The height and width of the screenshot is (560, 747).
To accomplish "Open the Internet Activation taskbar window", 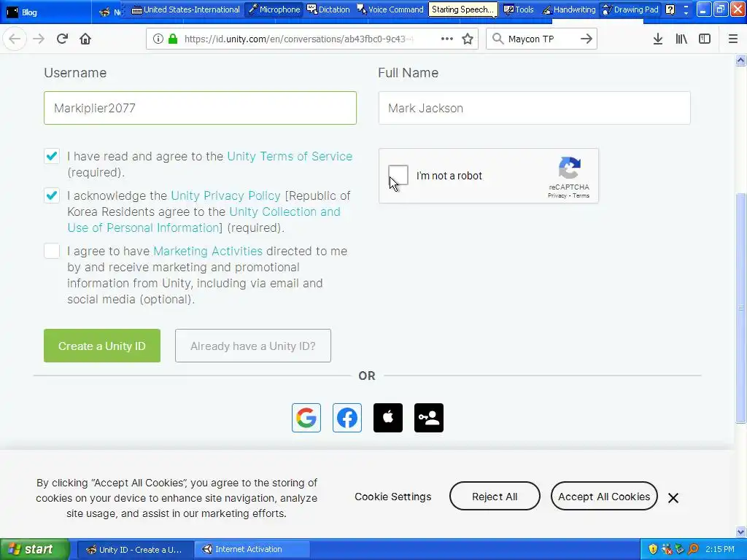I will [252, 550].
